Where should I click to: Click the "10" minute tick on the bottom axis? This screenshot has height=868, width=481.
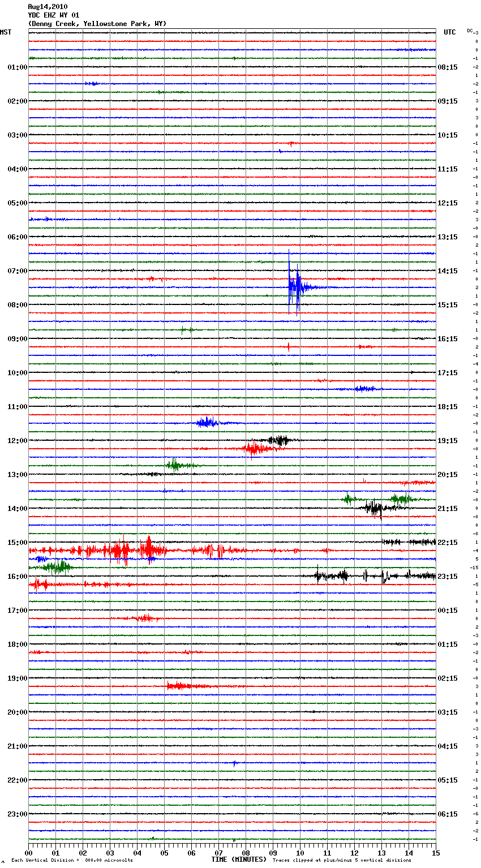(x=300, y=853)
